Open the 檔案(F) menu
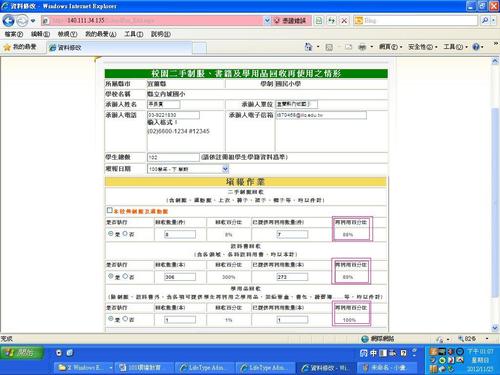 click(13, 34)
